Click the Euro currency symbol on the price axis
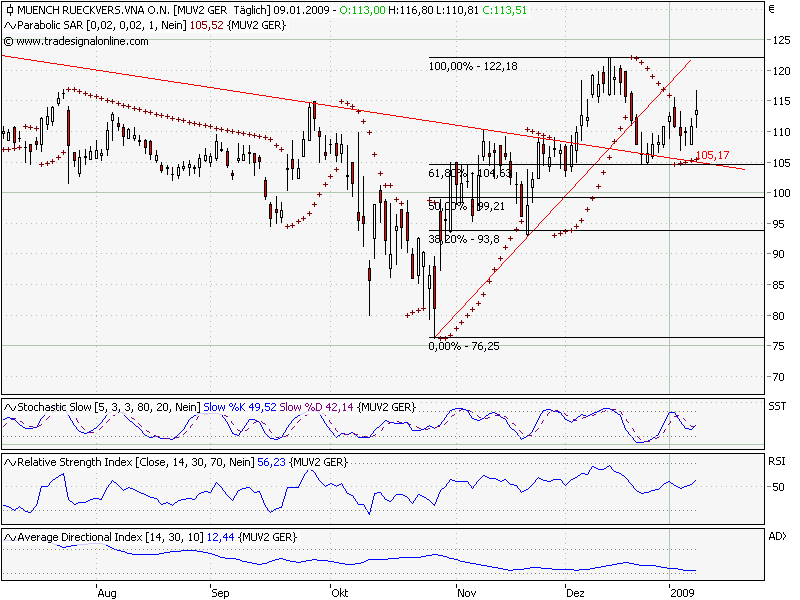Screen dimensions: 800x600 tap(771, 9)
